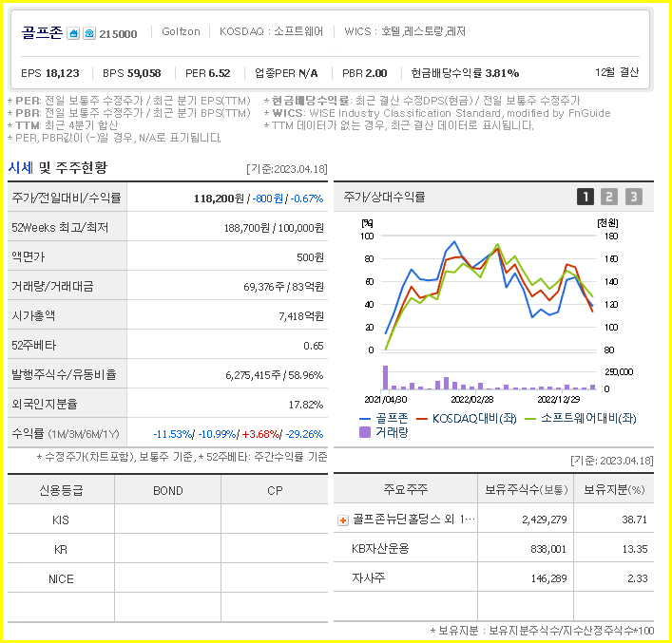Viewport: 672px width, 643px height.
Task: Click the volume bar chart
Action: pos(489,377)
